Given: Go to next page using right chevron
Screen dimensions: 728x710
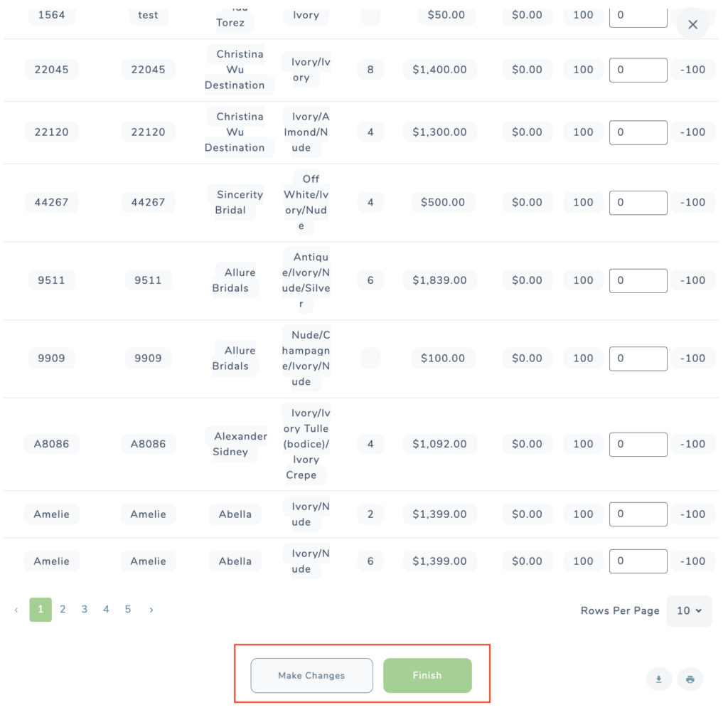Looking at the screenshot, I should point(151,610).
